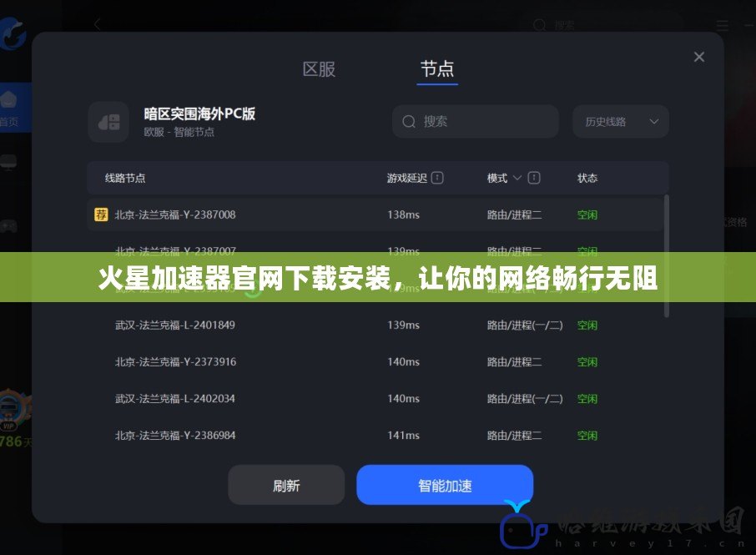Click the 状态 column header
756x555 pixels.
tap(587, 178)
